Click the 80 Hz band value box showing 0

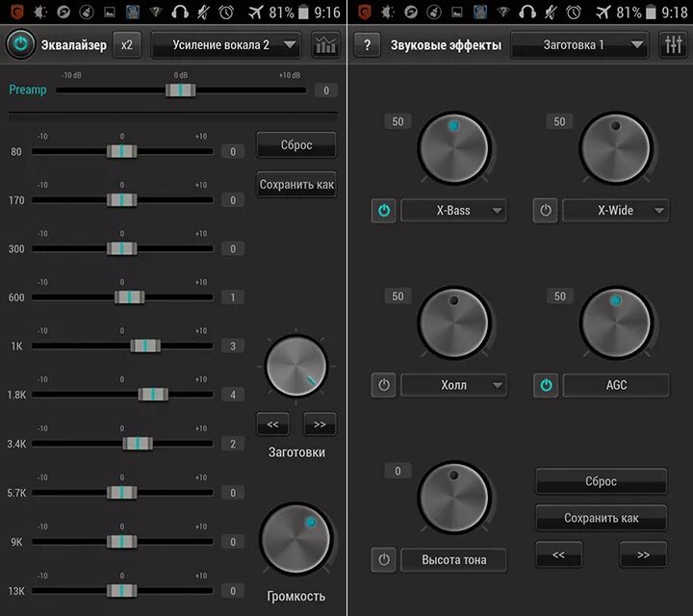[233, 151]
